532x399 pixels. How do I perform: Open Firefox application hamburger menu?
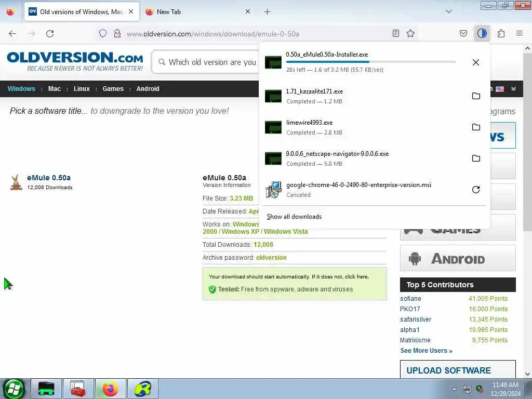click(519, 33)
